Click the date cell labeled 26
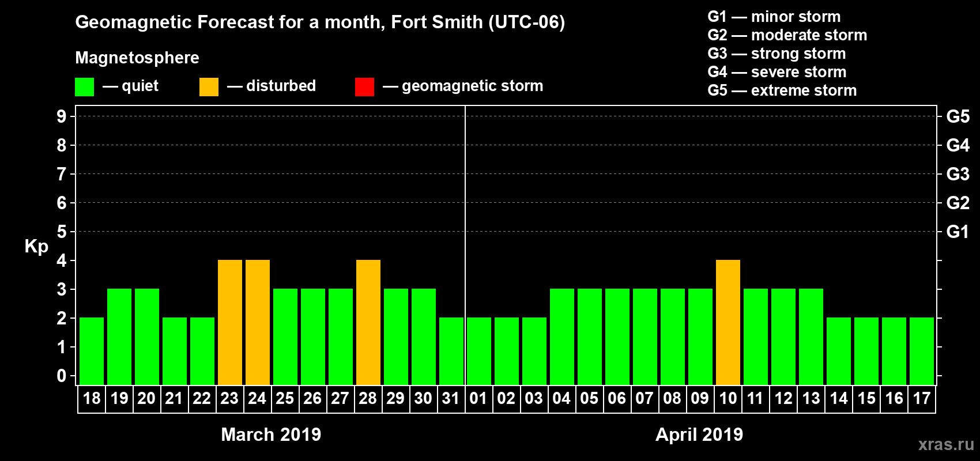Viewport: 980px width, 461px height. pos(313,399)
